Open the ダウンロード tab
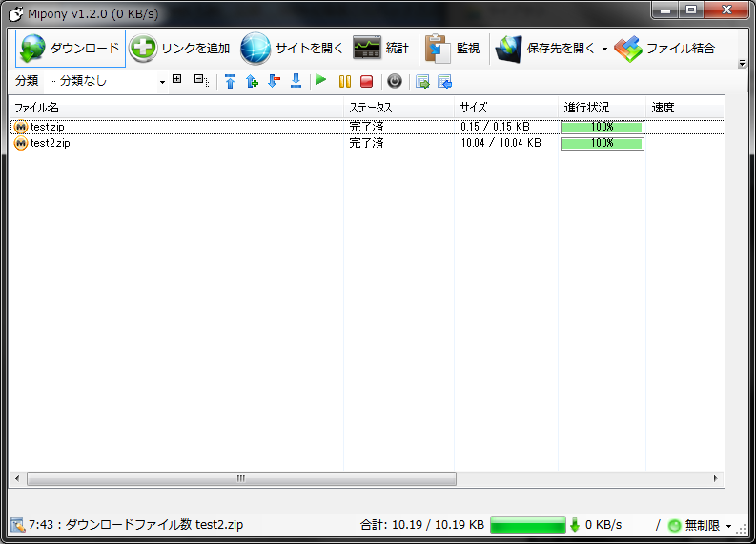756x544 pixels. [x=71, y=49]
